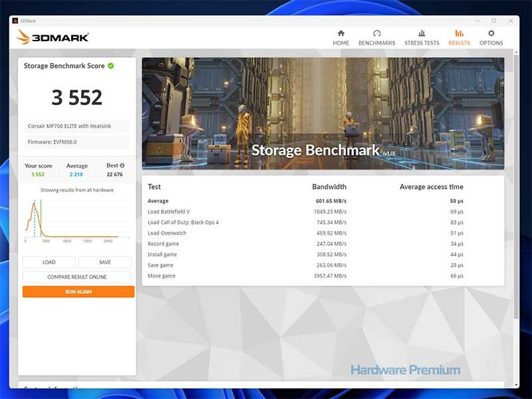Click Best score value 22 676

pyautogui.click(x=114, y=174)
